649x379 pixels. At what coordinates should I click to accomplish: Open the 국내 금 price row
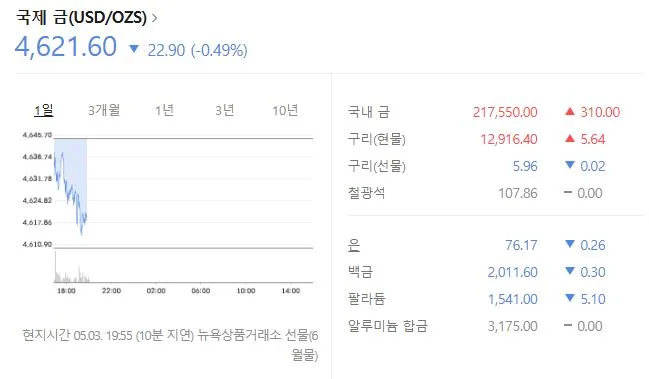[484, 112]
